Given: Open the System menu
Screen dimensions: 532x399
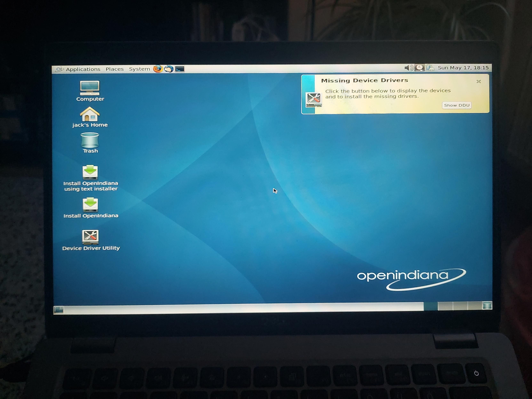Looking at the screenshot, I should (x=139, y=69).
